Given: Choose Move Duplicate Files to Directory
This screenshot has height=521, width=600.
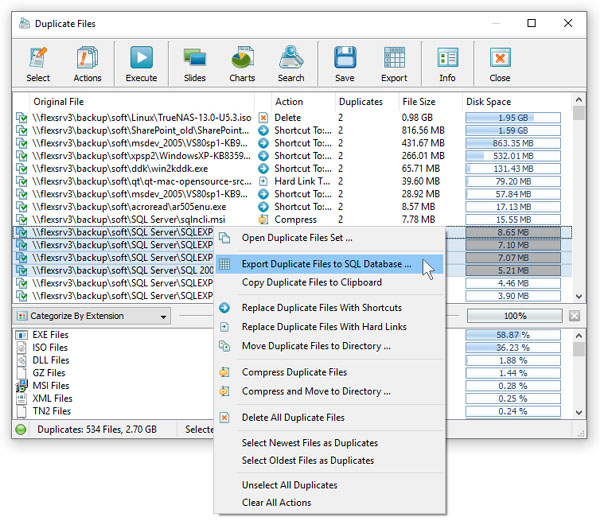Looking at the screenshot, I should tap(329, 346).
